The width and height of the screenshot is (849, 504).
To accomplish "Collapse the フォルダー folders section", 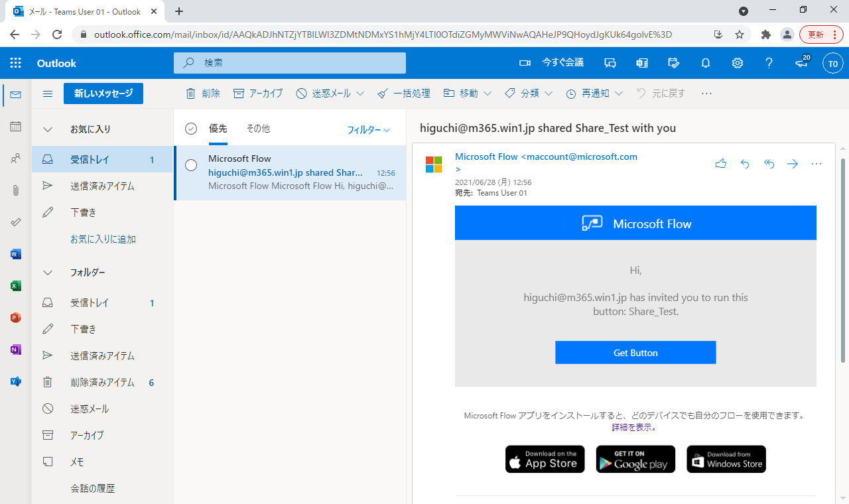I will [x=48, y=273].
